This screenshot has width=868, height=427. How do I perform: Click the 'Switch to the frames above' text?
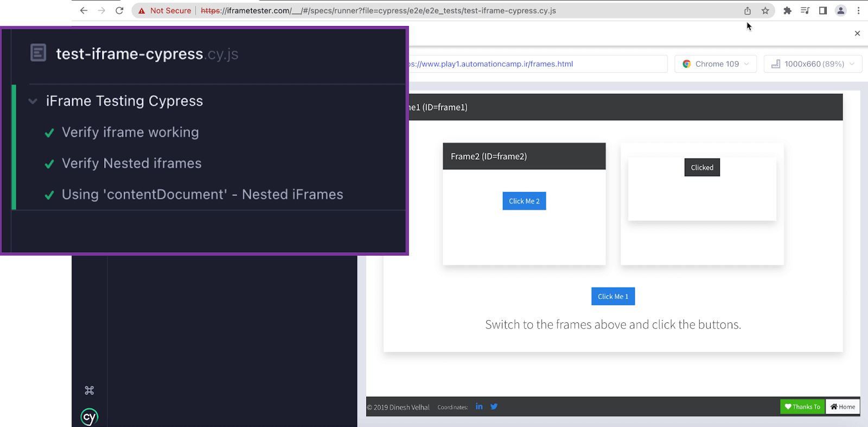point(613,324)
